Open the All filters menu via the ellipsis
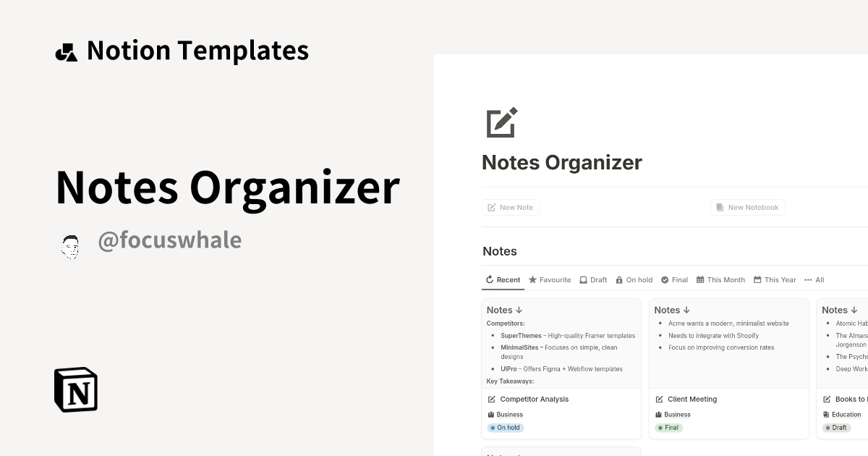868x456 pixels. [x=809, y=279]
